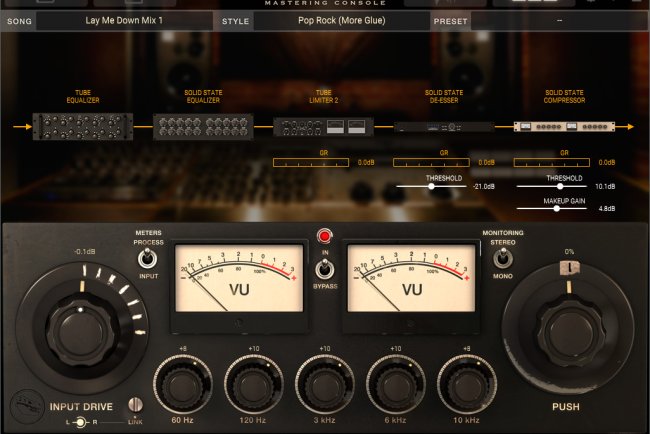Open the Preset selector field
The image size is (650, 434).
[560, 21]
